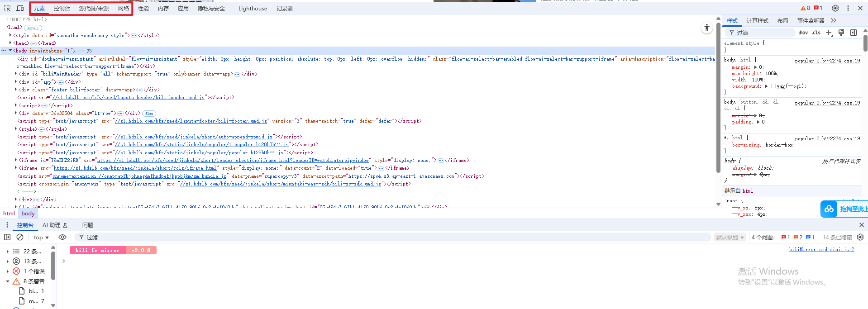Open the 性能 tab
This screenshot has width=868, height=309.
pos(143,8)
